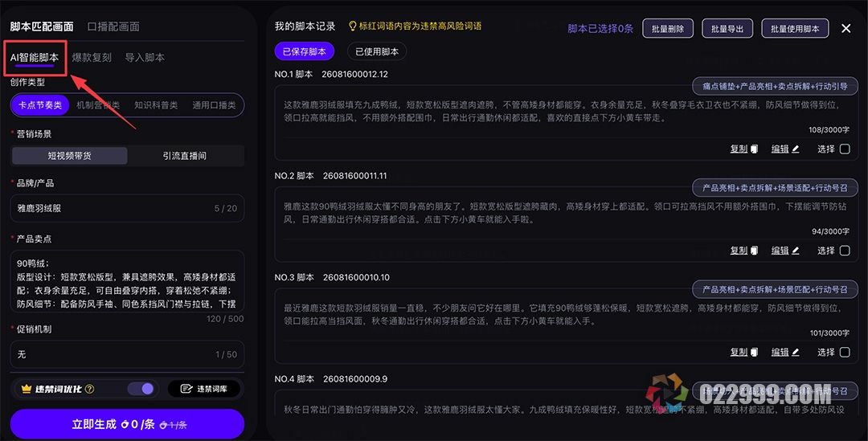Click tag 产品亮相+卖点拆解+场景匹配+行动号召
Image resolution: width=868 pixels, height=441 pixels.
(775, 289)
